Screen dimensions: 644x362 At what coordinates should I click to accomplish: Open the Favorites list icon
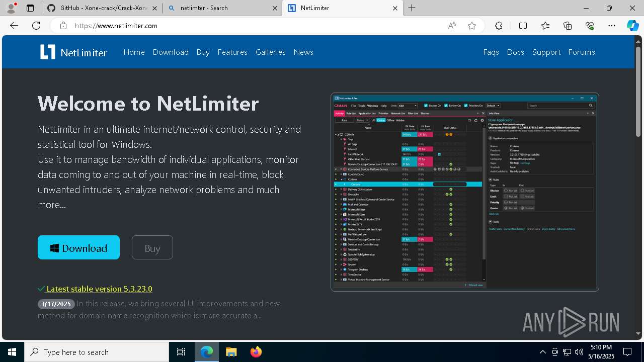pos(545,26)
